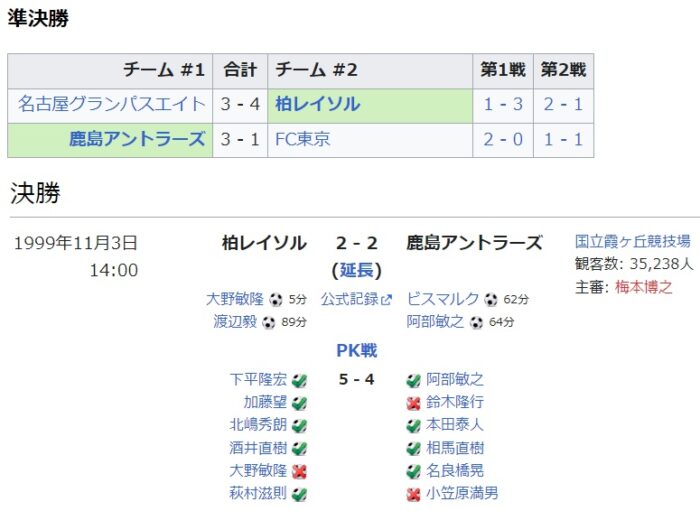Open the PK戦 link

[357, 350]
